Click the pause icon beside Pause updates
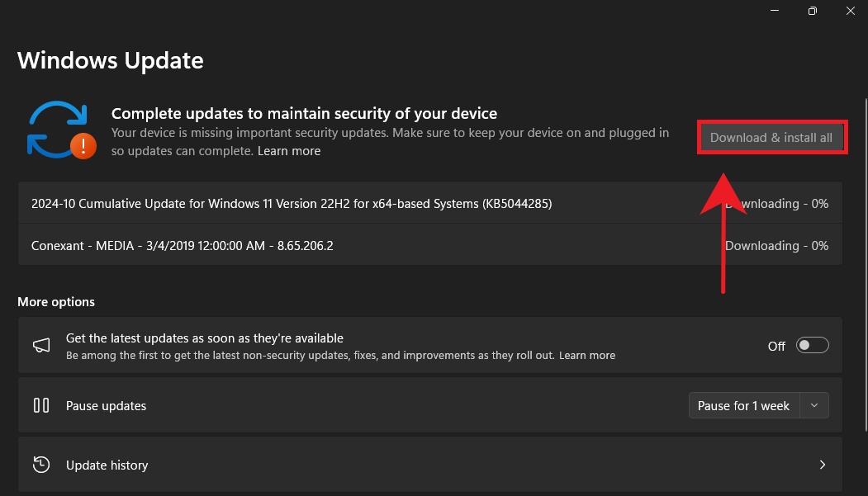Screen dimensions: 868x496 point(41,405)
